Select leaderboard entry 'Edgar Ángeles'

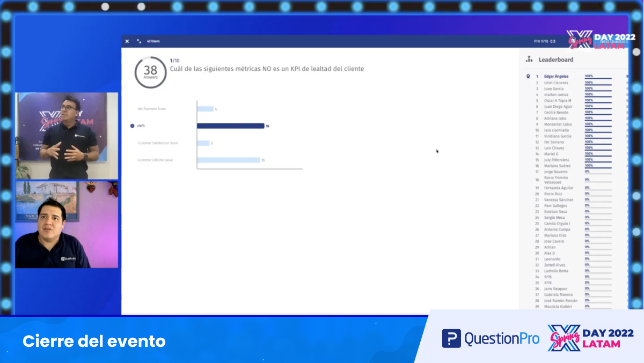[556, 77]
